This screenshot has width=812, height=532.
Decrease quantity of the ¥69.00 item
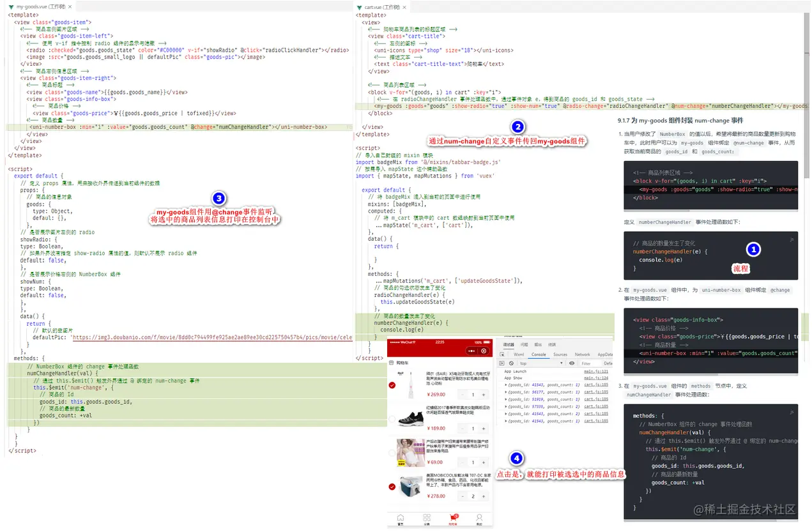click(463, 462)
